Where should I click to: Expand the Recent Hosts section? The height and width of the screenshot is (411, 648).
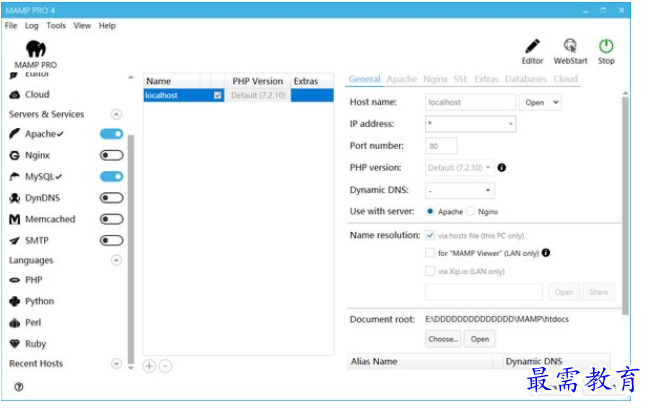point(117,363)
